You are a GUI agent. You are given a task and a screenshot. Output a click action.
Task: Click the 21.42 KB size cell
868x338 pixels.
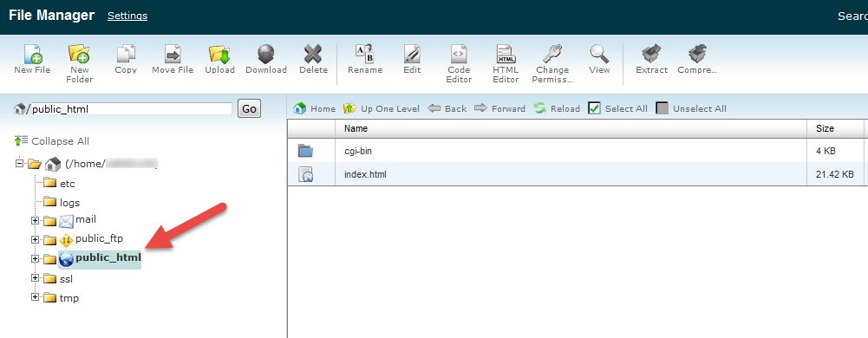[x=835, y=174]
